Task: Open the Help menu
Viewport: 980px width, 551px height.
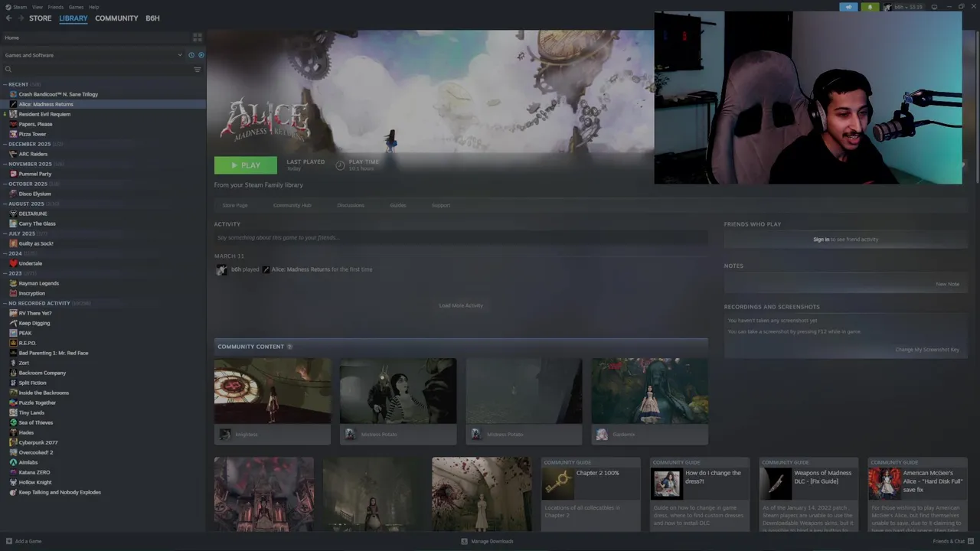Action: tap(93, 7)
